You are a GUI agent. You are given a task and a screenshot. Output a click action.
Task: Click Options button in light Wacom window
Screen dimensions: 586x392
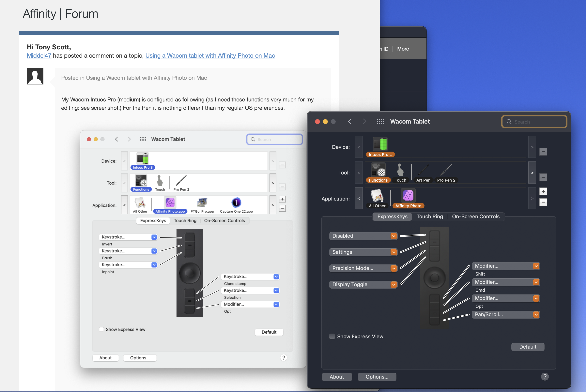(140, 358)
